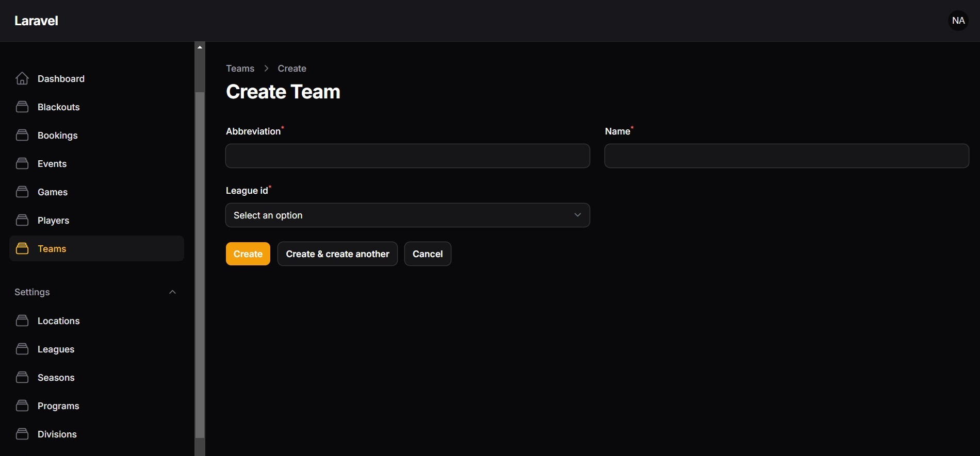Click the Dashboard home icon

tap(22, 78)
